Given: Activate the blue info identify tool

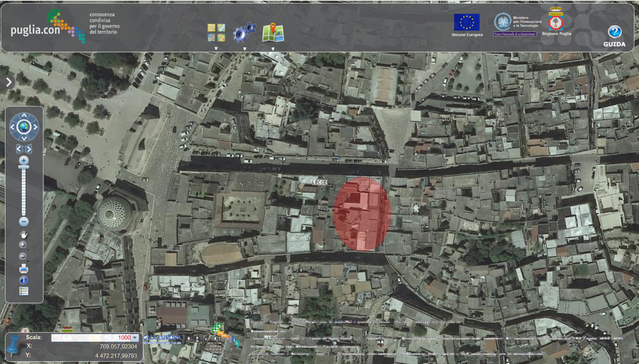Looking at the screenshot, I should pos(24,280).
